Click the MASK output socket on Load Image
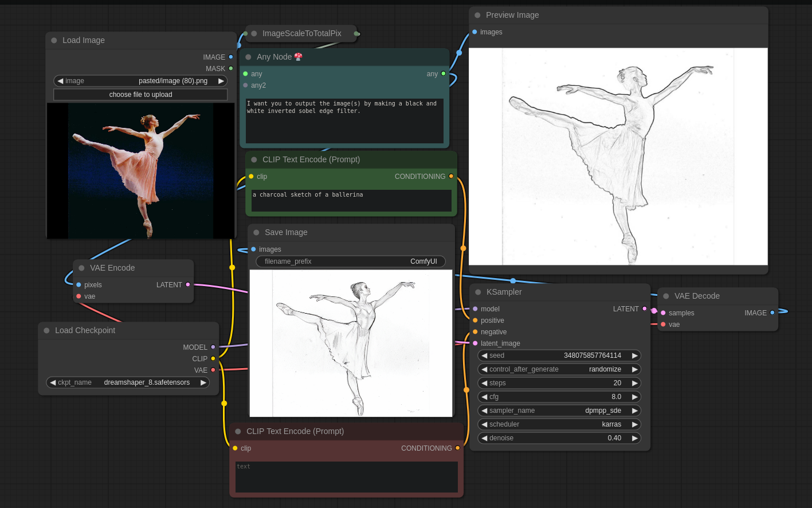 tap(231, 69)
